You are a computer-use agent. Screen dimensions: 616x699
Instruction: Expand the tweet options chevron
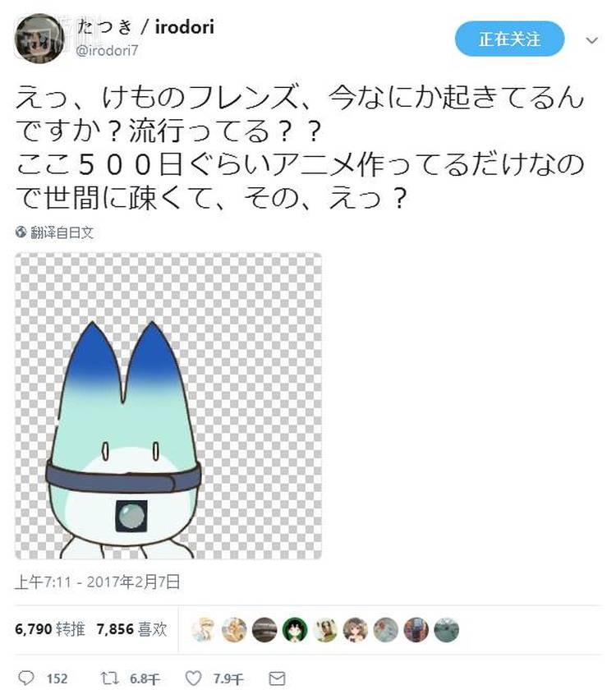(x=592, y=40)
